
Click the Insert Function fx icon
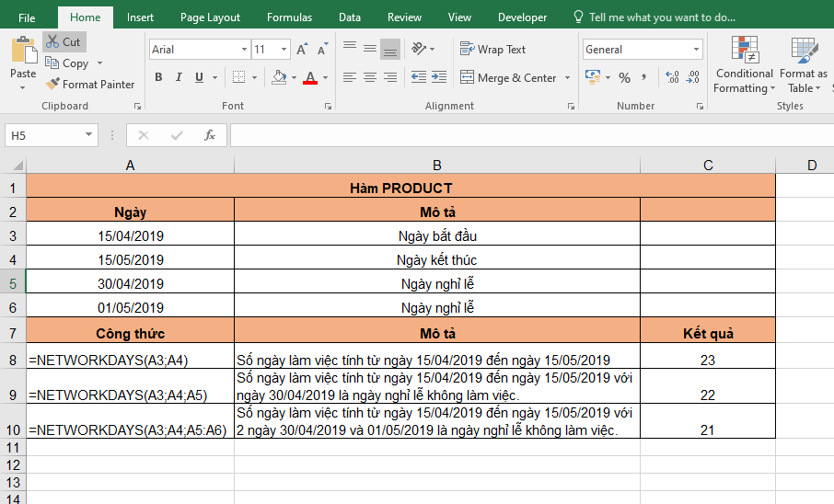pos(209,135)
